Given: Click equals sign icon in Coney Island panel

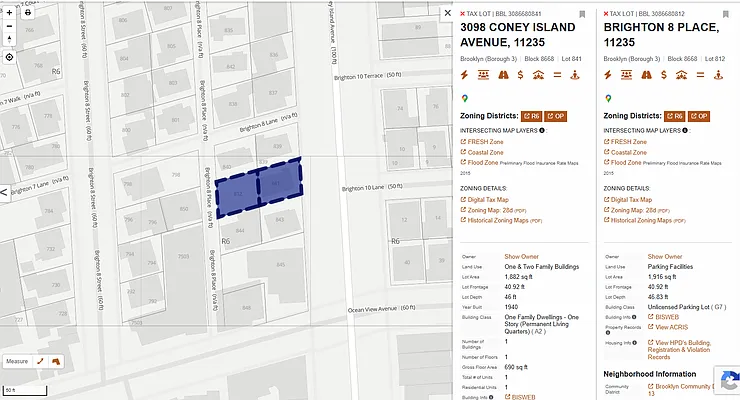Looking at the screenshot, I should click(557, 75).
